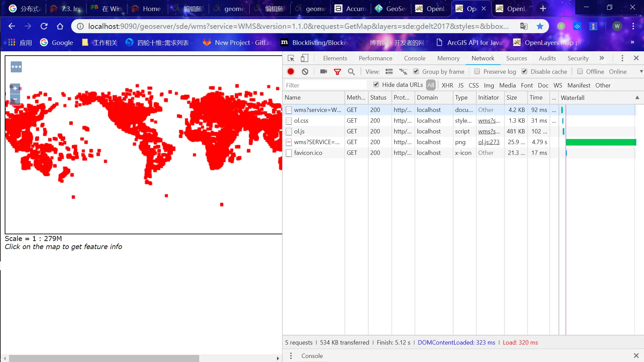
Task: Open the Sources tab
Action: (x=516, y=58)
